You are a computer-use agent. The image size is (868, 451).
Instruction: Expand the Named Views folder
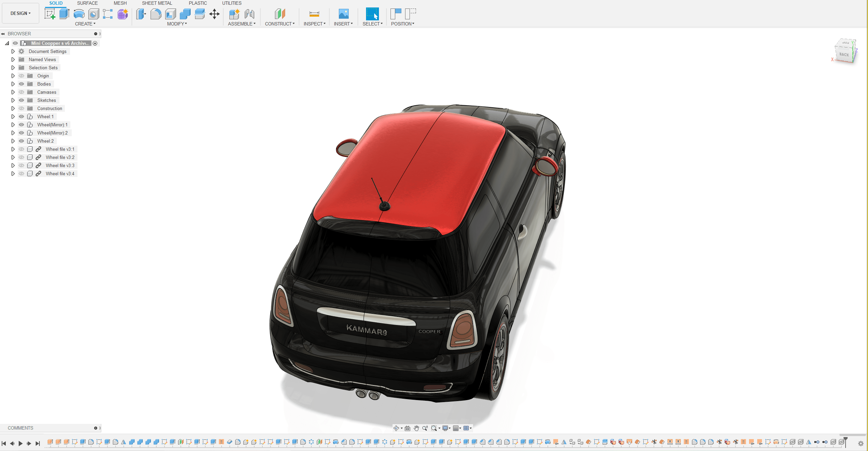(x=13, y=59)
